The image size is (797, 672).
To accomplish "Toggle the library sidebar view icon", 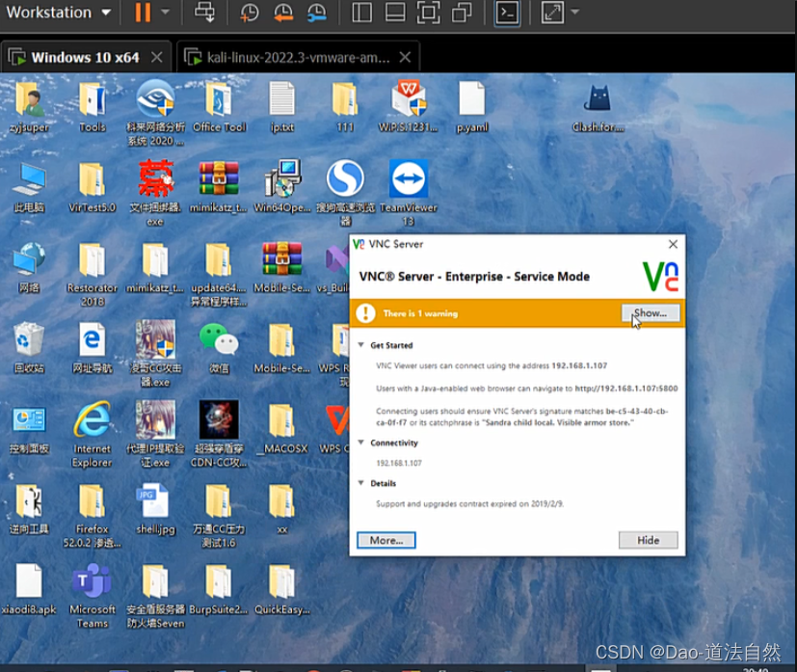I will 361,13.
